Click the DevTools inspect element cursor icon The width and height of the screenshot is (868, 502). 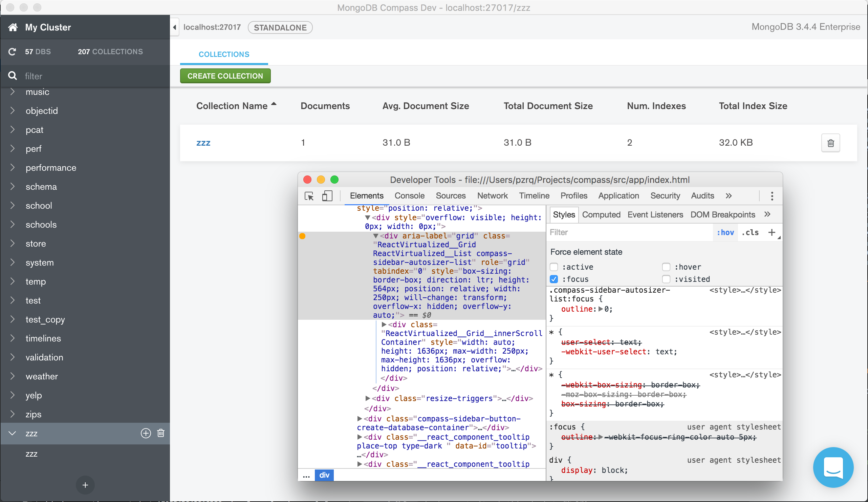point(309,196)
